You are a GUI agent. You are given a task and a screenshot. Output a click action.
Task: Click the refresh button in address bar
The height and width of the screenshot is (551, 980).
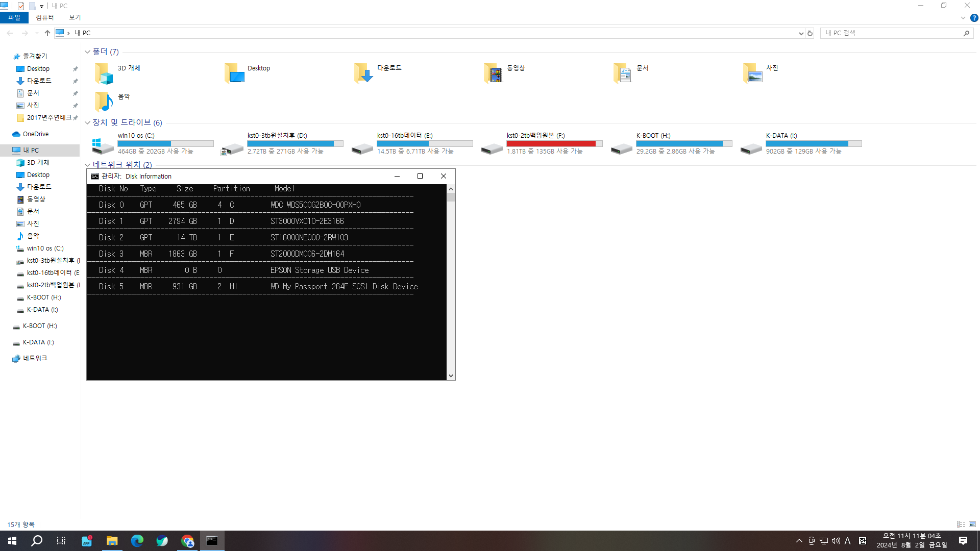(x=810, y=33)
